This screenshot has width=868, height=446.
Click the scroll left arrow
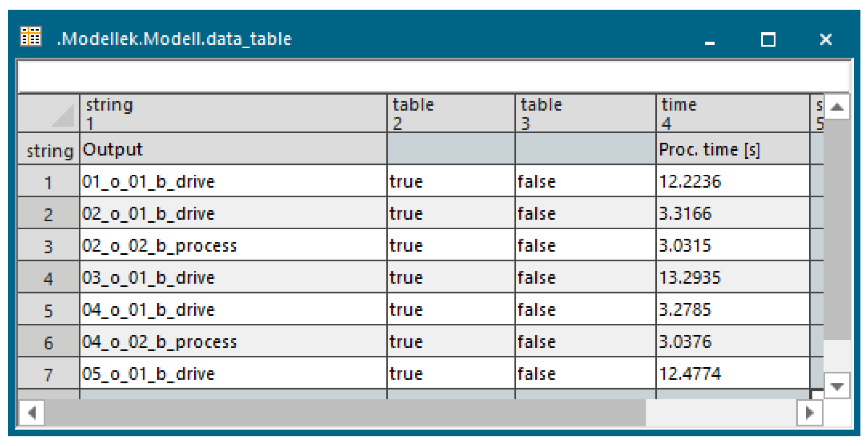(x=32, y=412)
